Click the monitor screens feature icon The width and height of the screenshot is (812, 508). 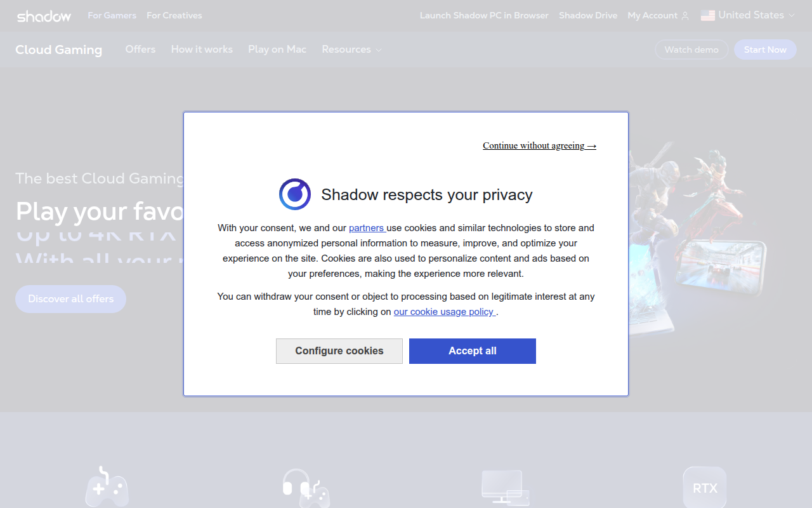[x=506, y=487]
